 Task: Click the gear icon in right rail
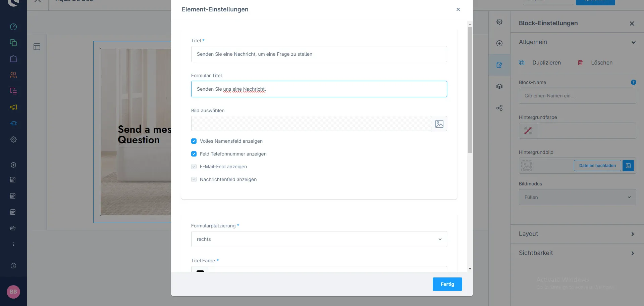tap(499, 22)
